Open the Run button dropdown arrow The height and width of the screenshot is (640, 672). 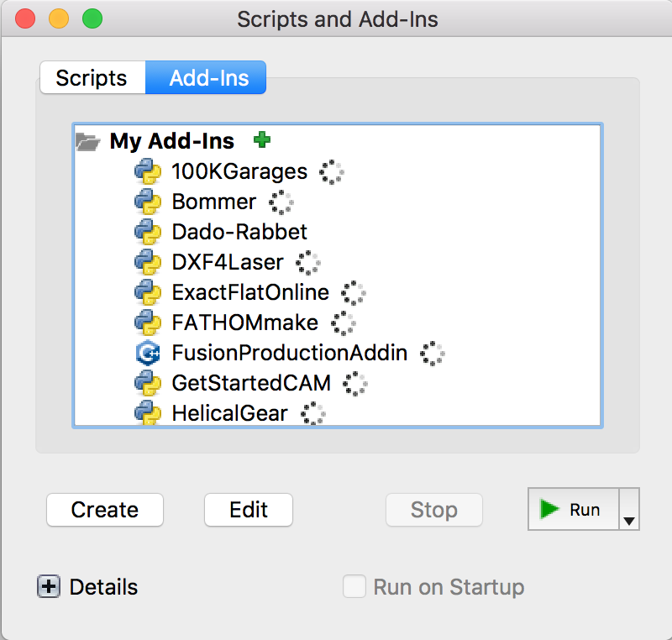pos(629,509)
